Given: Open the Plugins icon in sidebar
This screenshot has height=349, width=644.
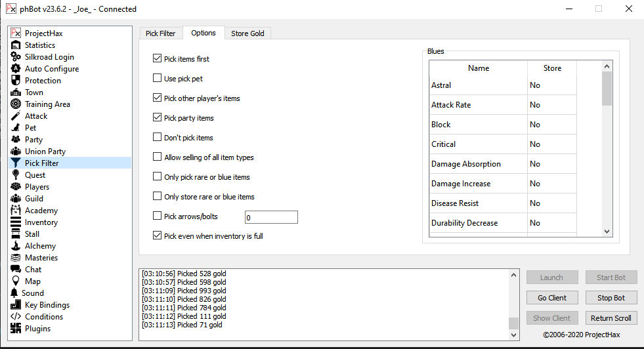Looking at the screenshot, I should pos(16,329).
